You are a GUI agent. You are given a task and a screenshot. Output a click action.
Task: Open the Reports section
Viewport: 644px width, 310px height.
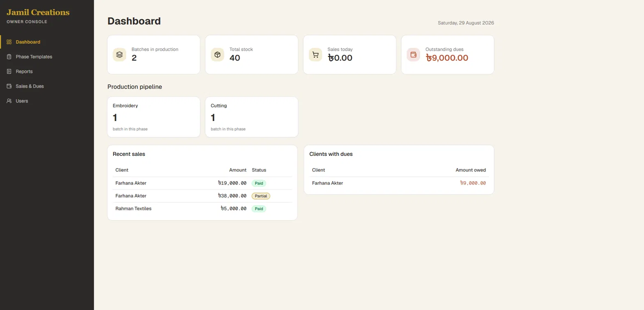47,71
